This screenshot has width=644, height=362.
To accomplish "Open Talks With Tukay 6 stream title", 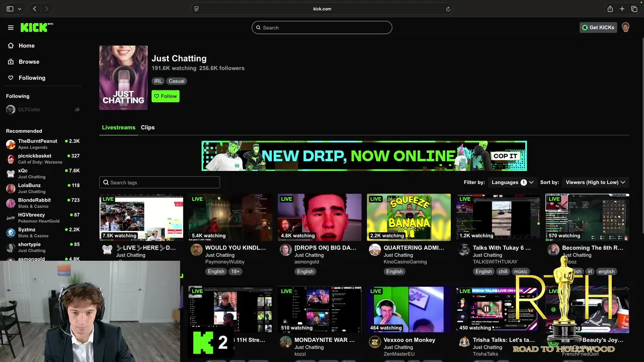I will point(502,247).
